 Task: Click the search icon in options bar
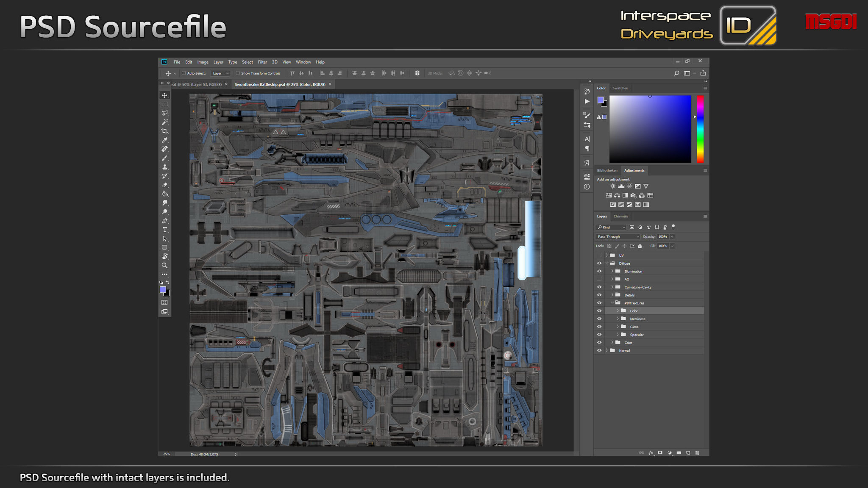point(676,73)
